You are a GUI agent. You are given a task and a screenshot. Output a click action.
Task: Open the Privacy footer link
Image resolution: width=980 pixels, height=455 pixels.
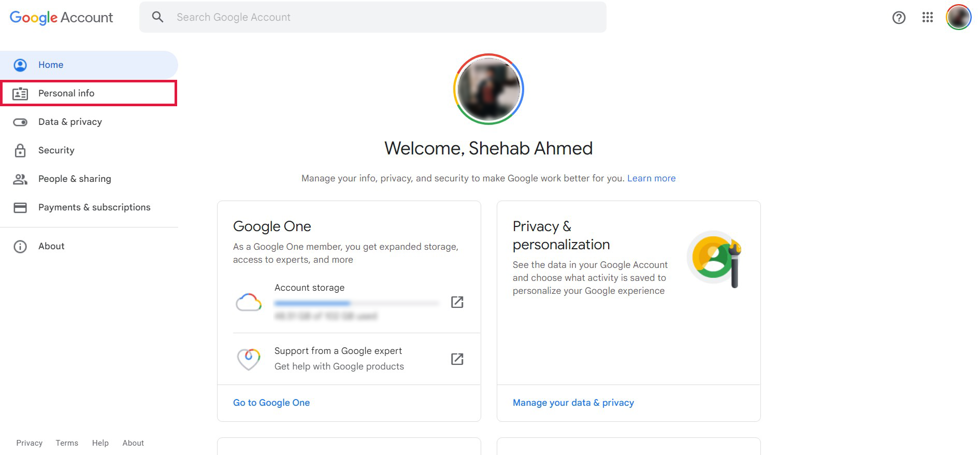tap(30, 443)
